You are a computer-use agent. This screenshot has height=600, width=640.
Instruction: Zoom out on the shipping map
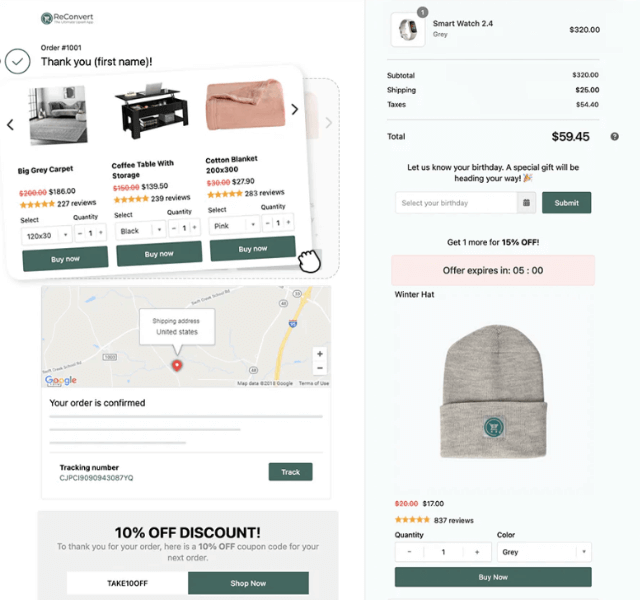pyautogui.click(x=320, y=368)
